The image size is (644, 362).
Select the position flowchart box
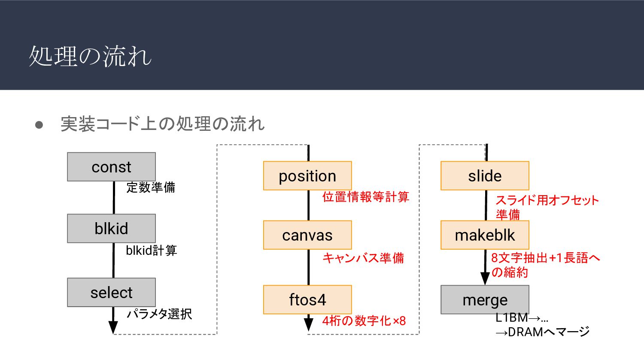(x=307, y=176)
